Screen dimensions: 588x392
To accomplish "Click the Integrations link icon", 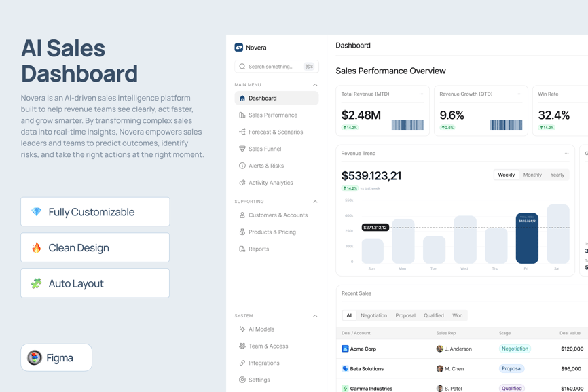I will (x=242, y=363).
